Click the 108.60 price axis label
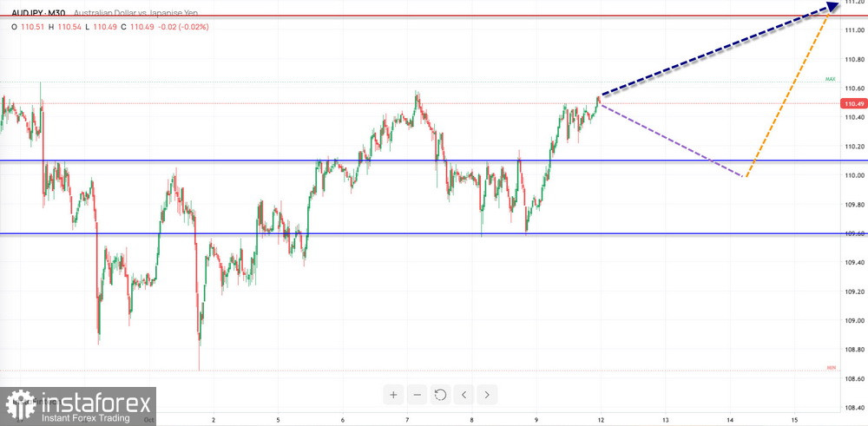The height and width of the screenshot is (426, 868). [x=854, y=378]
